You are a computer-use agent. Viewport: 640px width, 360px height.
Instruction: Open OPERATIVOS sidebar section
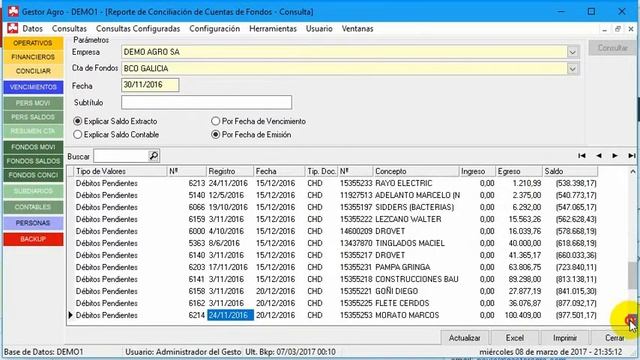coord(33,43)
